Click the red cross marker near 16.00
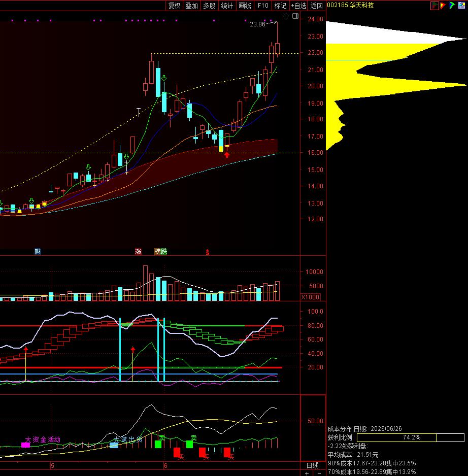Image resolution: width=468 pixels, height=476 pixels. coord(227,155)
